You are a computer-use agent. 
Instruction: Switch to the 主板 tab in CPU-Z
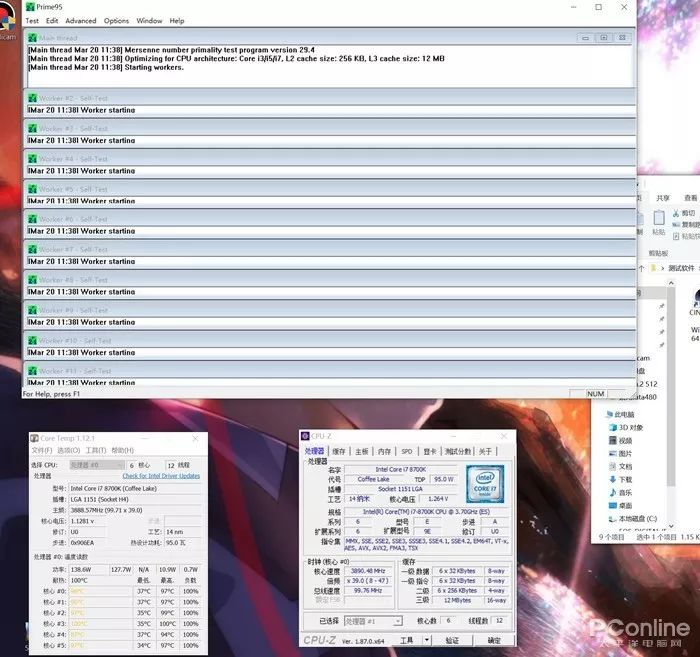361,451
